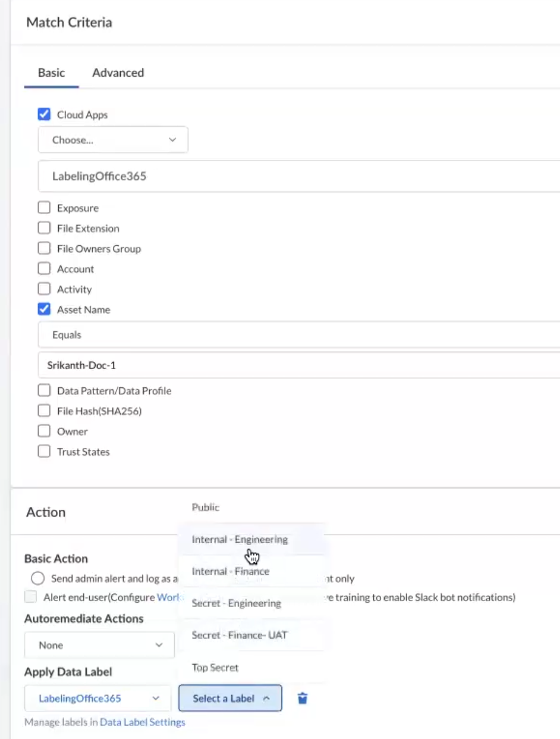560x739 pixels.
Task: Open the Choose cloud apps dropdown
Action: [113, 139]
